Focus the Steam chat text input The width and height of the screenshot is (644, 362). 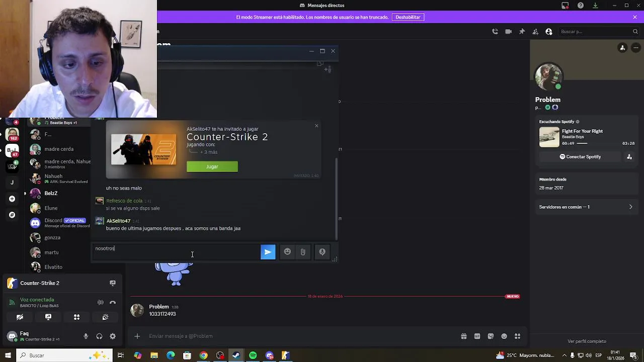(x=176, y=252)
